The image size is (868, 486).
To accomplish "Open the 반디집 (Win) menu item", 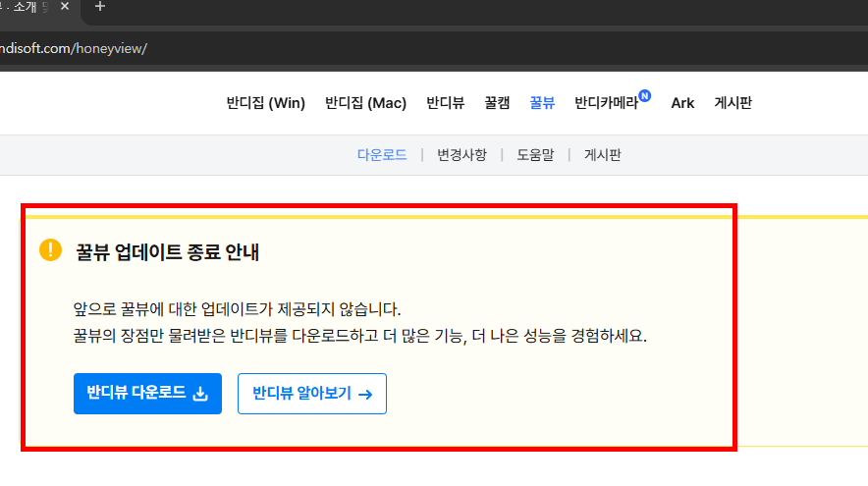I will click(266, 103).
